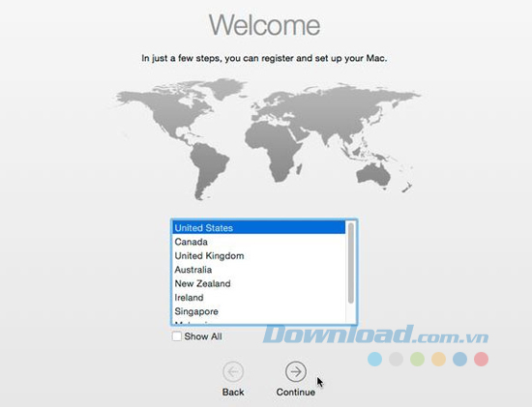Choose Ireland from the country list
This screenshot has height=407, width=532.
click(259, 298)
